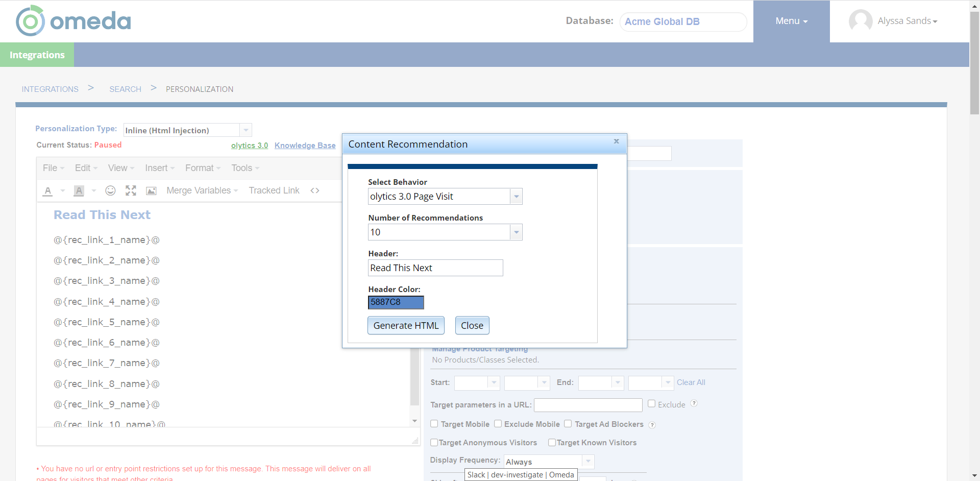
Task: Click the insert image icon
Action: (151, 191)
